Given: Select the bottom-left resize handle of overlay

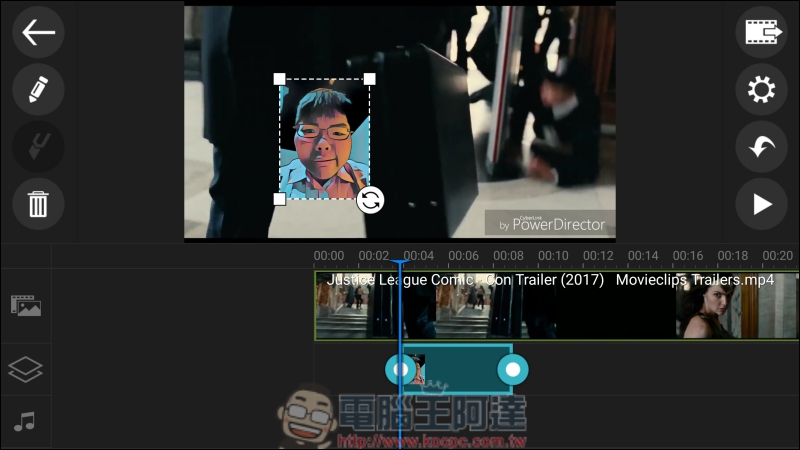Looking at the screenshot, I should [x=280, y=199].
